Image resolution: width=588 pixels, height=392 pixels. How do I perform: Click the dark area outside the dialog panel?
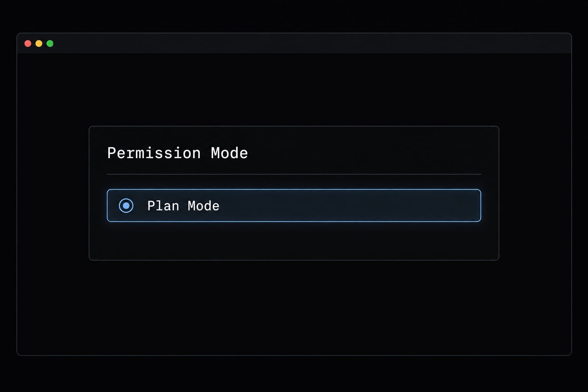[294, 306]
